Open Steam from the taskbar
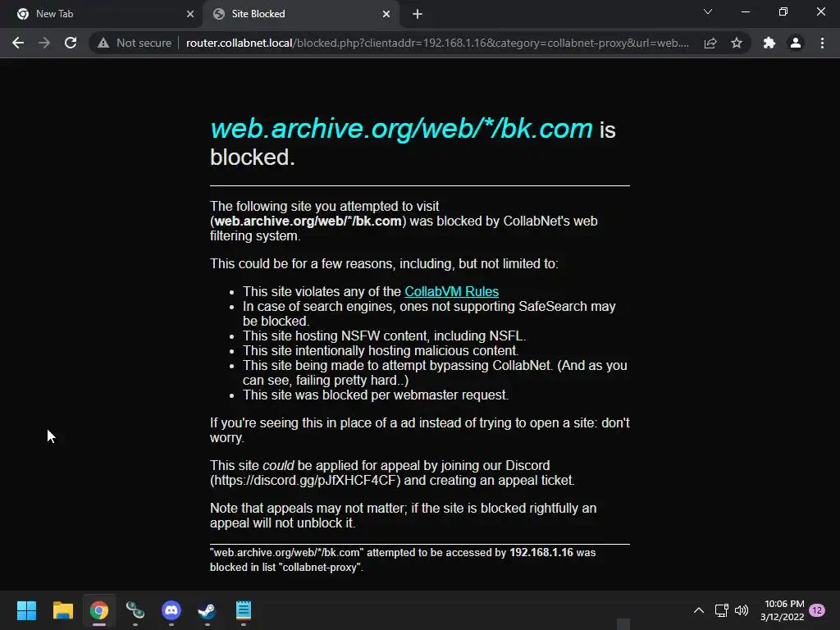 pyautogui.click(x=207, y=610)
